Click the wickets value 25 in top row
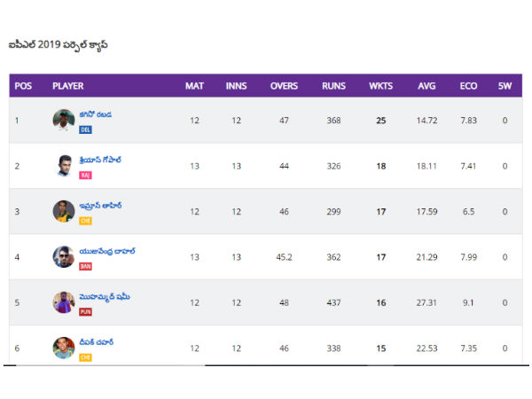Screen dimensions: 532x399 point(380,121)
